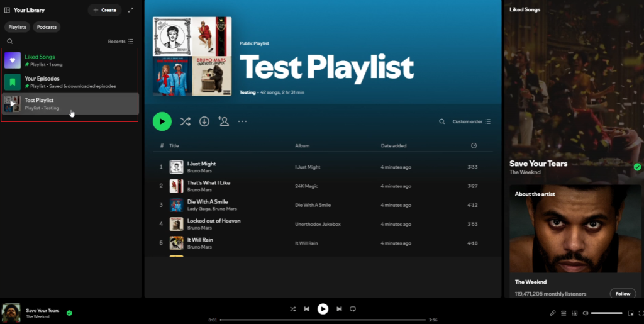The height and width of the screenshot is (324, 644).
Task: Start shuffle play for Test Playlist
Action: (x=186, y=121)
